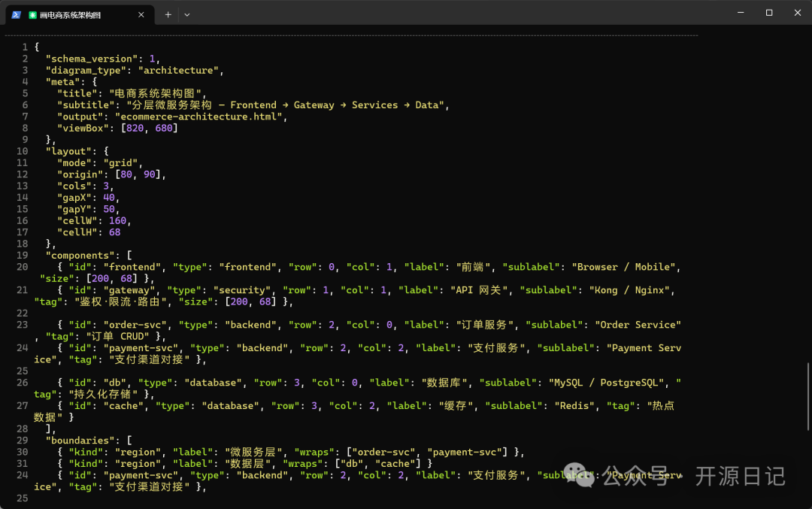812x509 pixels.
Task: Click the title value "电商系统架构图"
Action: click(155, 93)
